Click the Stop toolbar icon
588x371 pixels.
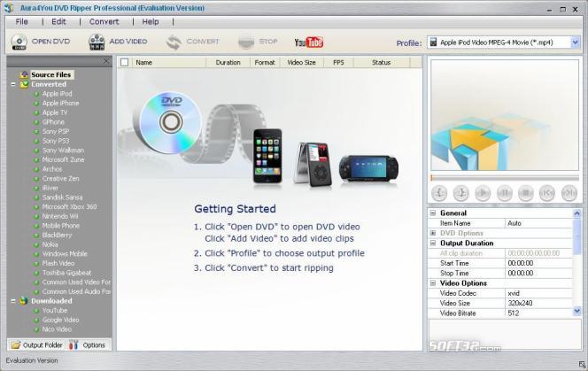[x=246, y=42]
